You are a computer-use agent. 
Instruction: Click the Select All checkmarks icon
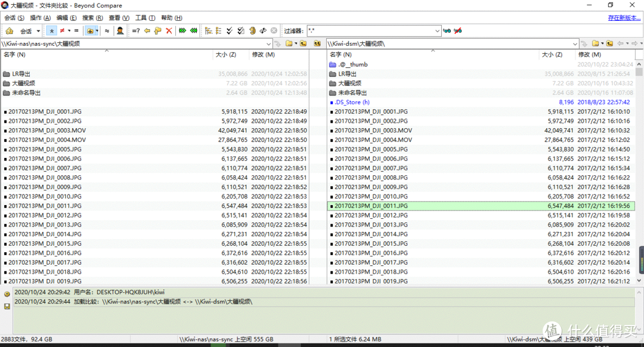click(229, 31)
